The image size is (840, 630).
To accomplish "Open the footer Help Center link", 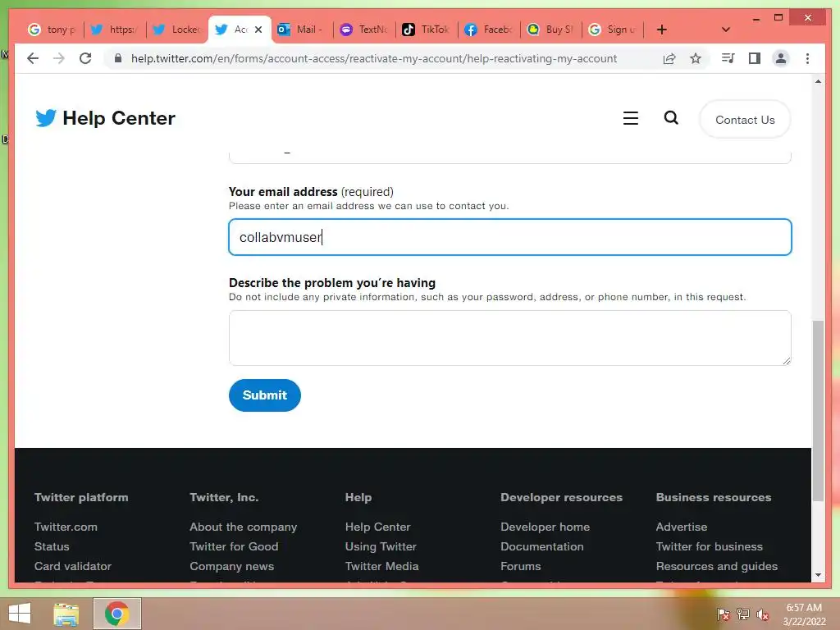I will [377, 527].
